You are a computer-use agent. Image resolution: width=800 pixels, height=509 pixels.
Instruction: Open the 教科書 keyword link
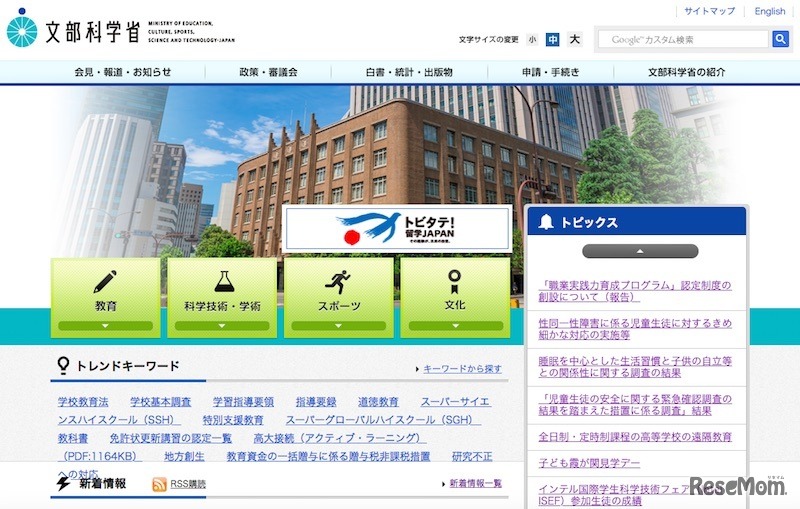73,438
